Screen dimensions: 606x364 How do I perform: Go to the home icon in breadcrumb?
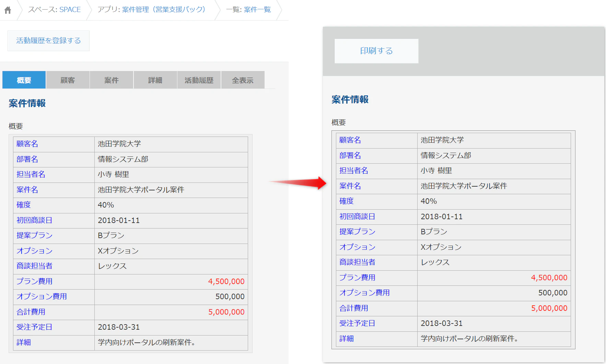pyautogui.click(x=8, y=10)
